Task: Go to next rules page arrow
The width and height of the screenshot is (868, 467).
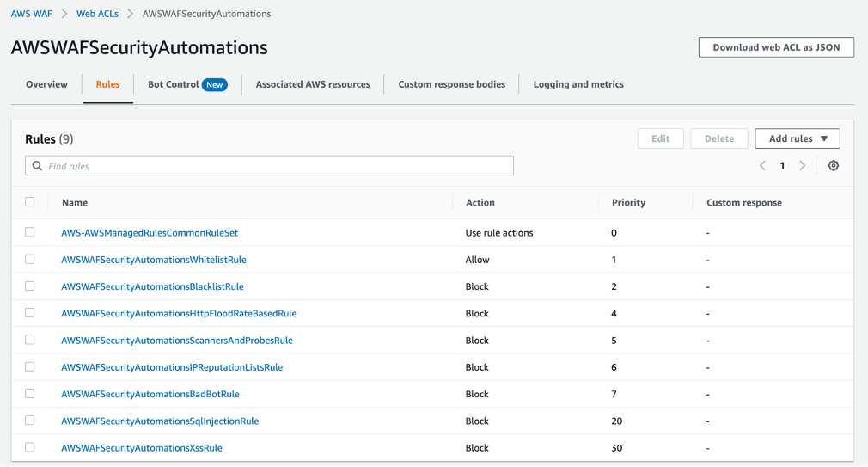Action: pos(803,166)
